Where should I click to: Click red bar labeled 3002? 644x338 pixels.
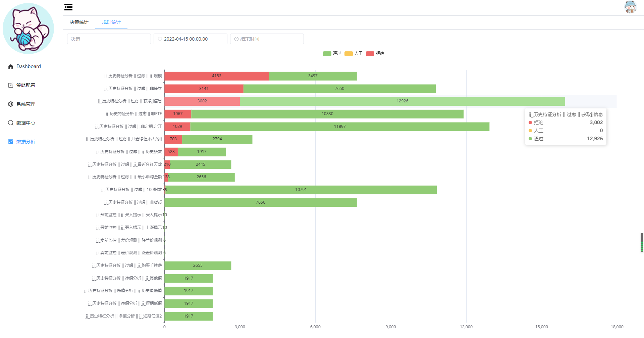202,101
